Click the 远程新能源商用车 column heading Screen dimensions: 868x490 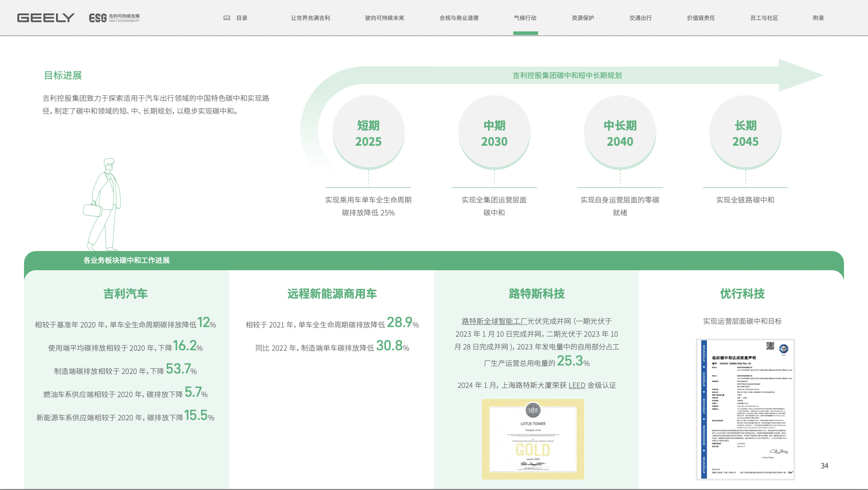pos(332,294)
